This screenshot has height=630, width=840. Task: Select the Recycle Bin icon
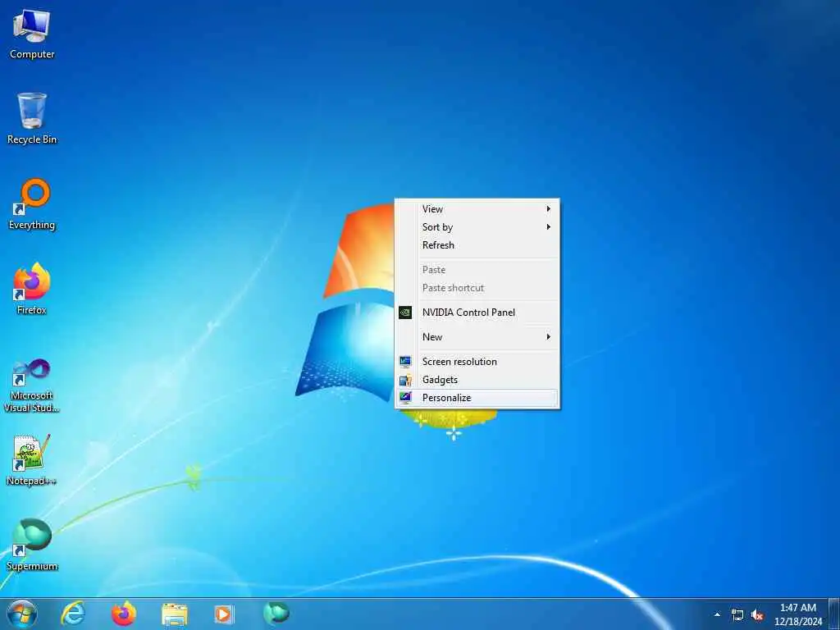[32, 119]
